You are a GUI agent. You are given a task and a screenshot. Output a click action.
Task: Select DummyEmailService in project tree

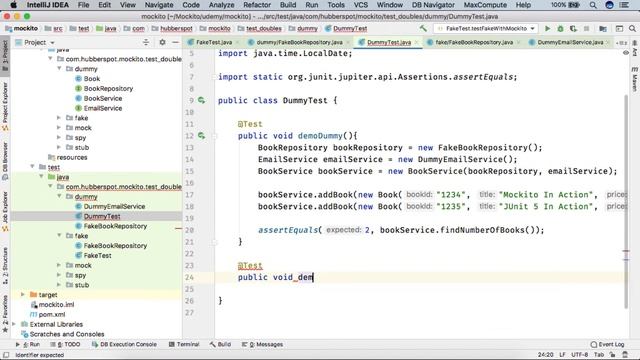point(114,207)
